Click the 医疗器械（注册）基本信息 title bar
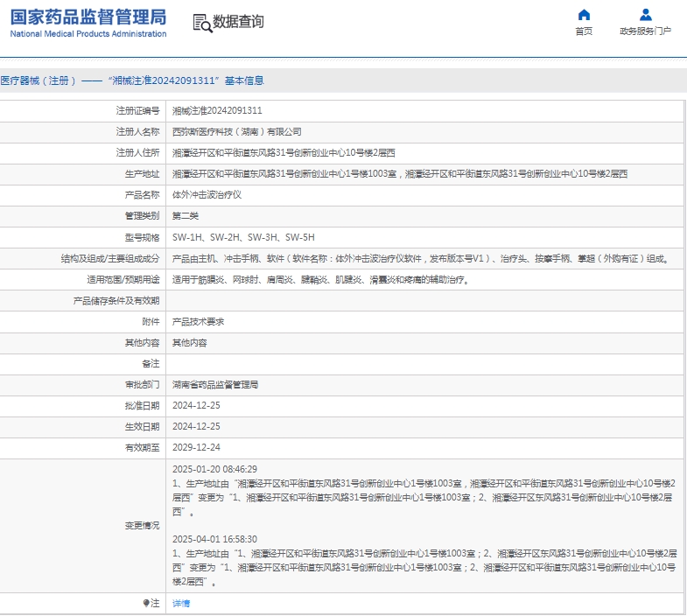This screenshot has height=616, width=687. [343, 80]
